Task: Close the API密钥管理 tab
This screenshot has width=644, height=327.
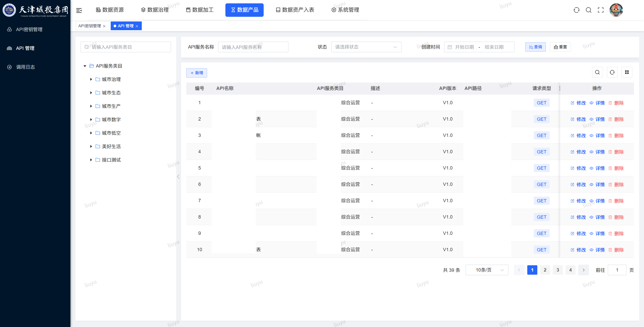Action: 104,26
